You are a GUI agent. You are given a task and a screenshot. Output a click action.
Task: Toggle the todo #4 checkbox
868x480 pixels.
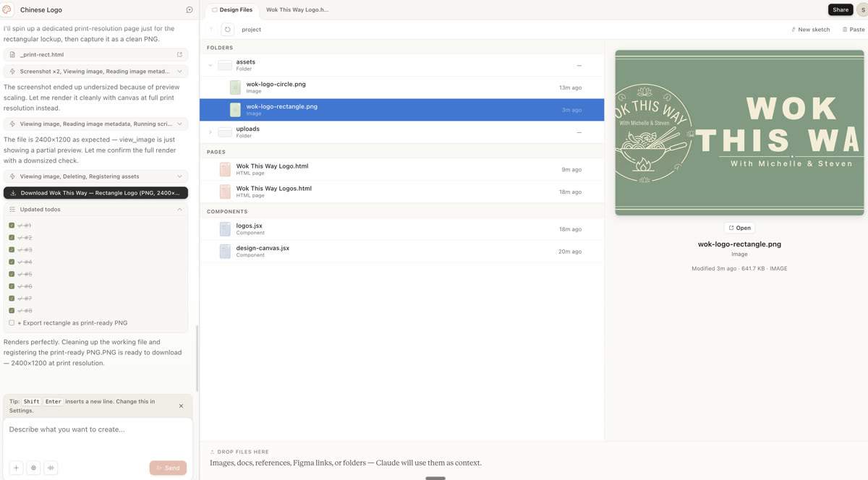(12, 262)
